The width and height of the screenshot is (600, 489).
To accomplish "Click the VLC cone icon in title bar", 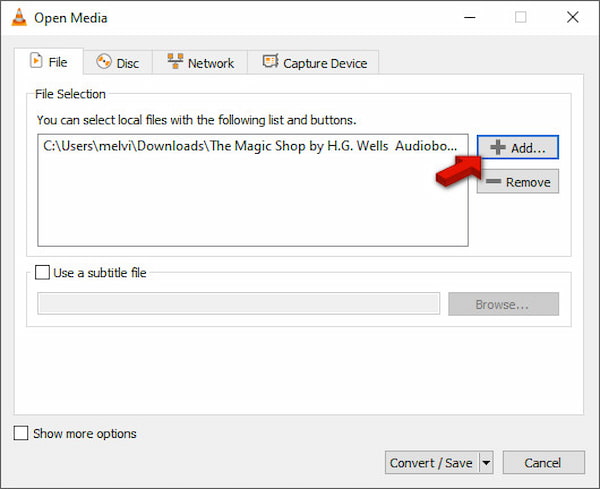I will pyautogui.click(x=19, y=17).
